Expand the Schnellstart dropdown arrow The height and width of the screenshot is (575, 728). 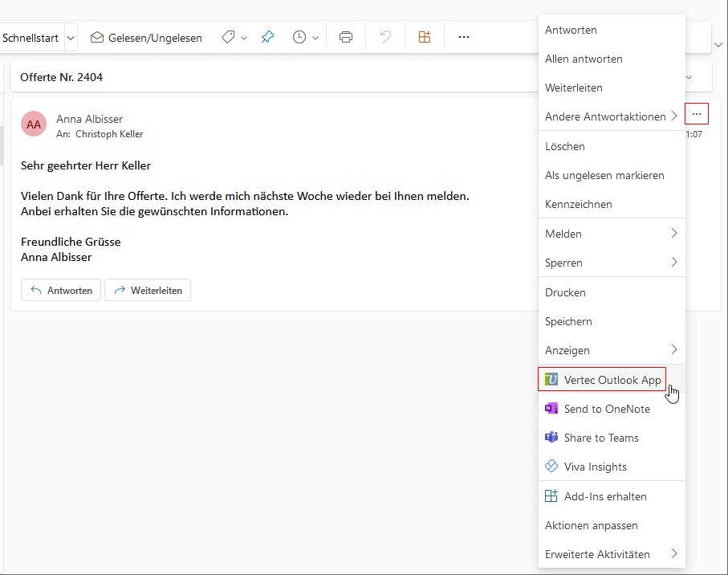point(71,38)
